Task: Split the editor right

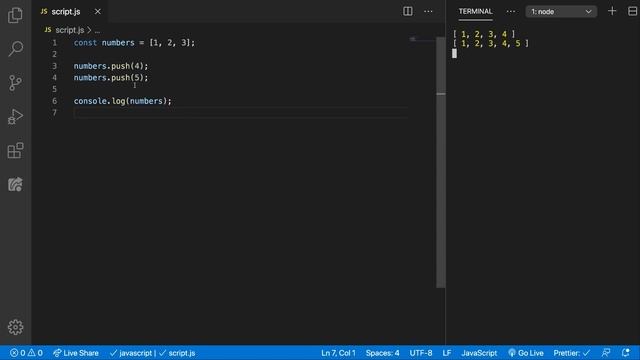Action: tap(407, 11)
